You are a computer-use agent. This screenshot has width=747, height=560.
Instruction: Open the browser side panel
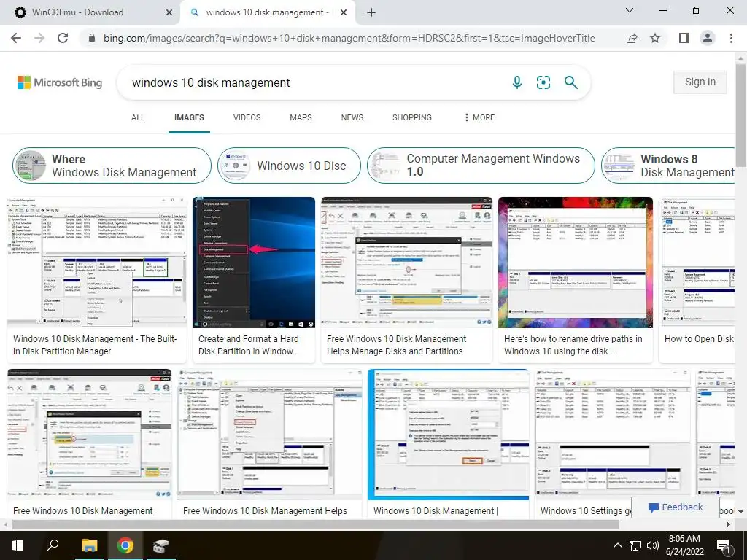click(684, 38)
